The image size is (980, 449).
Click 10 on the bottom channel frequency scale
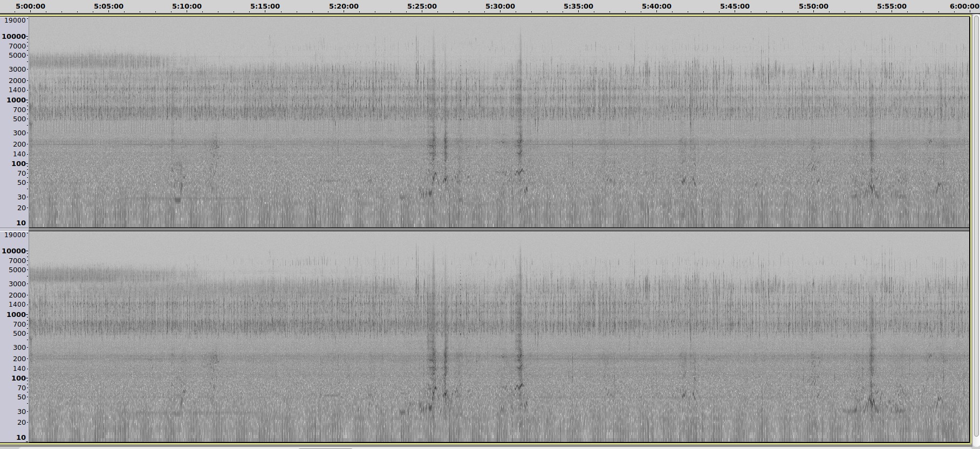coord(21,437)
